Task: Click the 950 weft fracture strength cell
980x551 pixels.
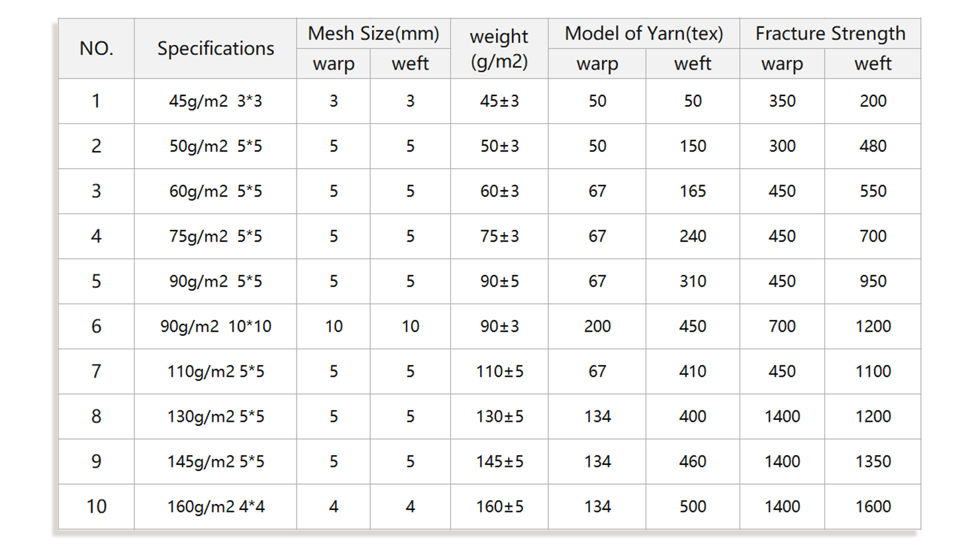Action: tap(873, 281)
